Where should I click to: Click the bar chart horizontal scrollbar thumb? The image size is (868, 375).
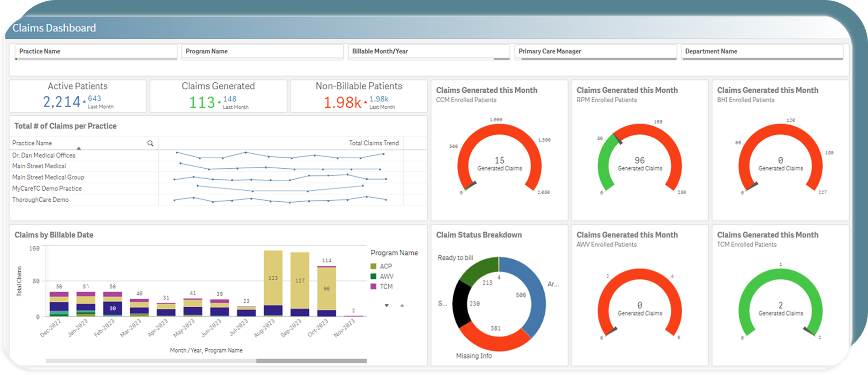coord(311,361)
